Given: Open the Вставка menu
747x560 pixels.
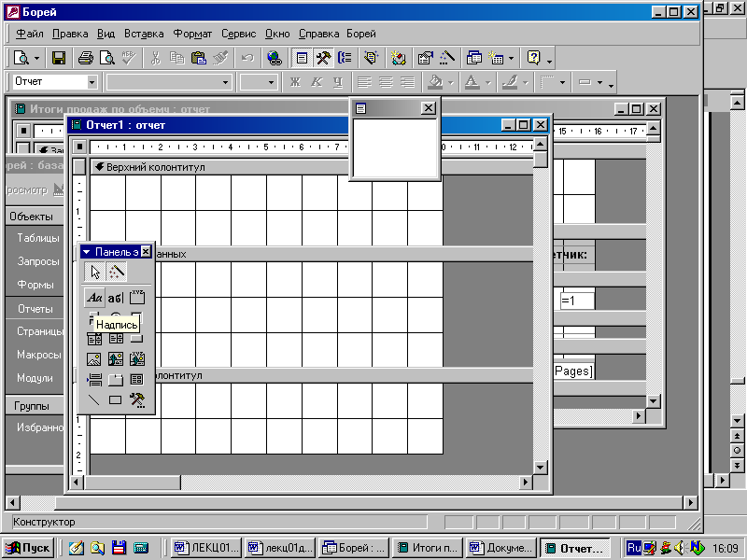Looking at the screenshot, I should (144, 34).
